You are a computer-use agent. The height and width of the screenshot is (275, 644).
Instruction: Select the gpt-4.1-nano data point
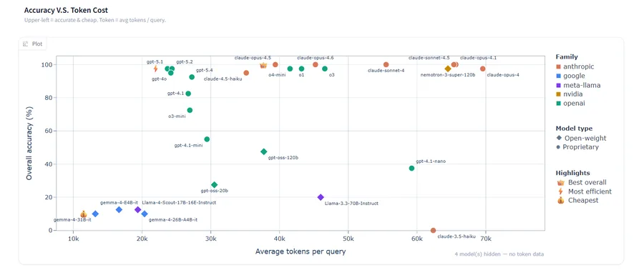(411, 168)
